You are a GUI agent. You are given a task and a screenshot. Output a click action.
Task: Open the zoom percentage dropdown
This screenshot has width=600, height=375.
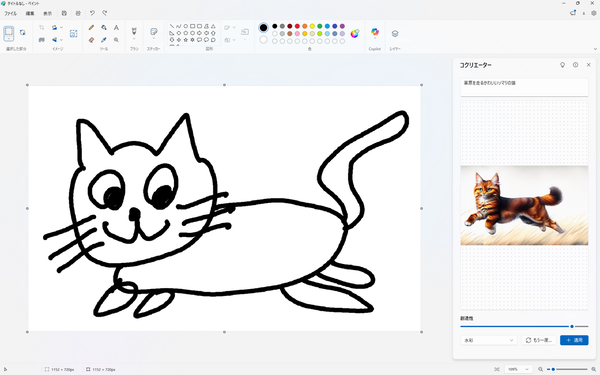click(x=518, y=369)
